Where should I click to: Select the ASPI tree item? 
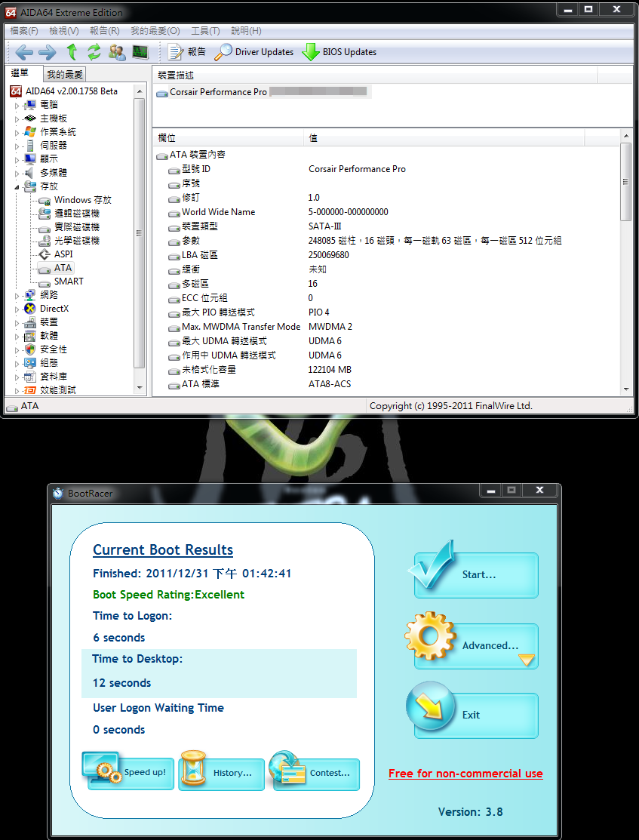pos(63,254)
